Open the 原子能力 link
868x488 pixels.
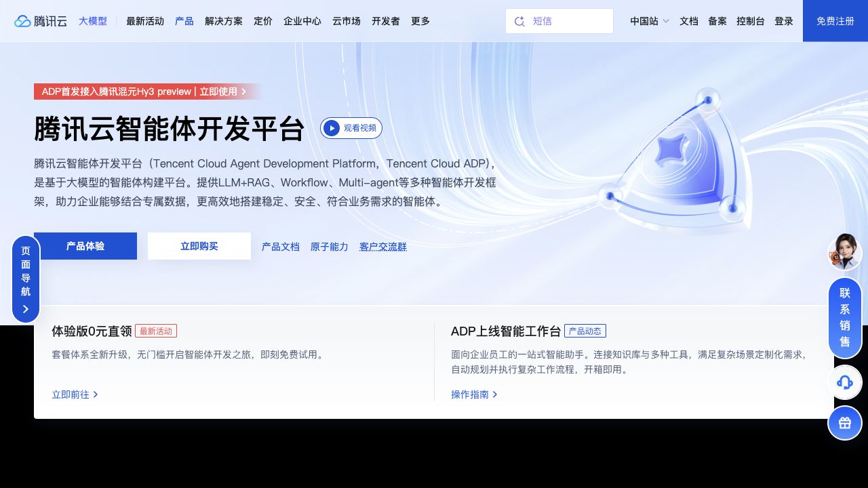tap(330, 247)
